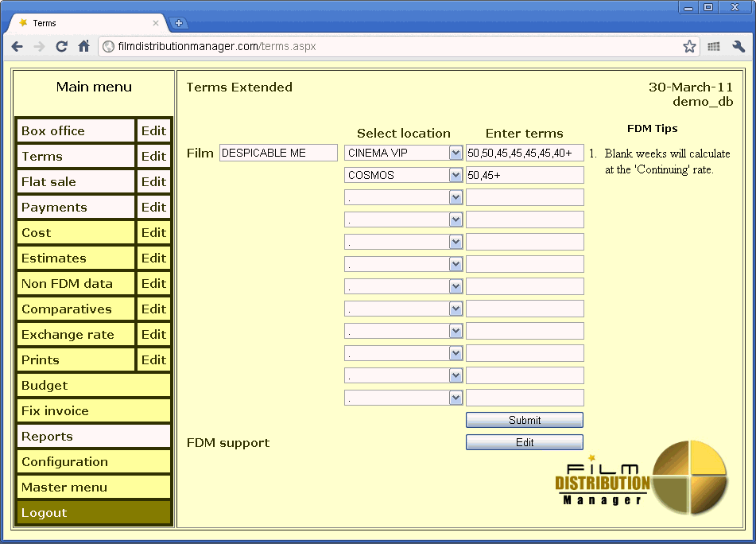Open a new tab with plus button
756x544 pixels.
coord(179,23)
